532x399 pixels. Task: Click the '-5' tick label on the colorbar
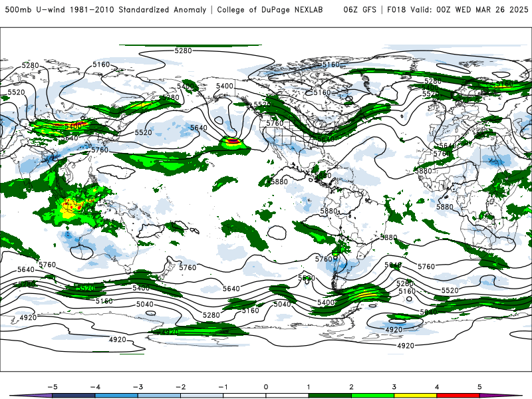[53, 387]
